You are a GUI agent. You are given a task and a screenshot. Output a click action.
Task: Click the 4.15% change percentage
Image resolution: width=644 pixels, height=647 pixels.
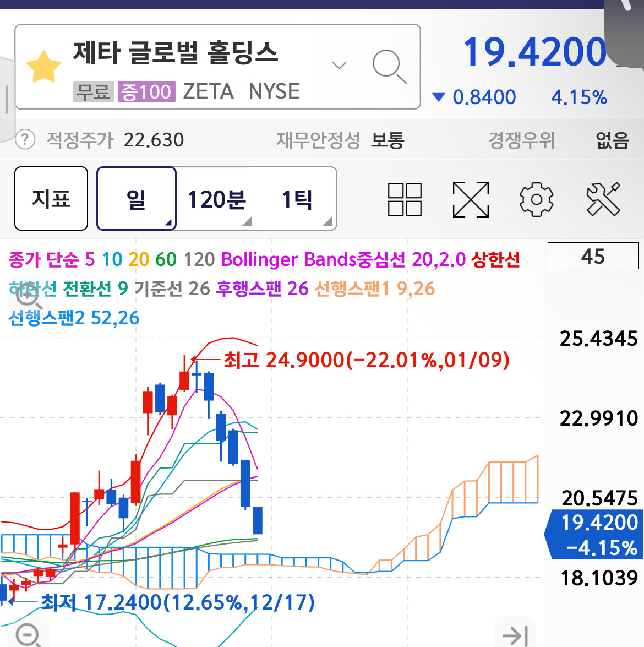[x=579, y=97]
